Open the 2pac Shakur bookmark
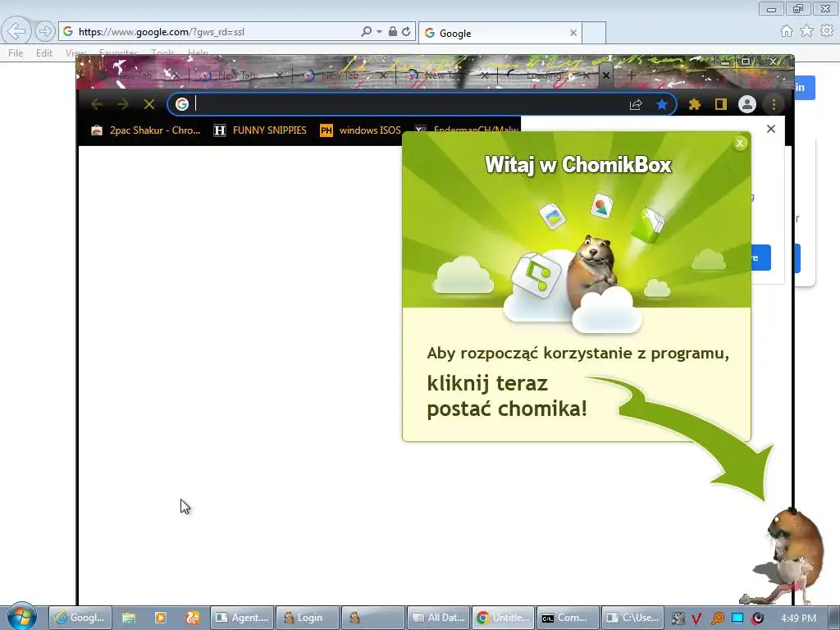The height and width of the screenshot is (630, 840). coord(146,130)
